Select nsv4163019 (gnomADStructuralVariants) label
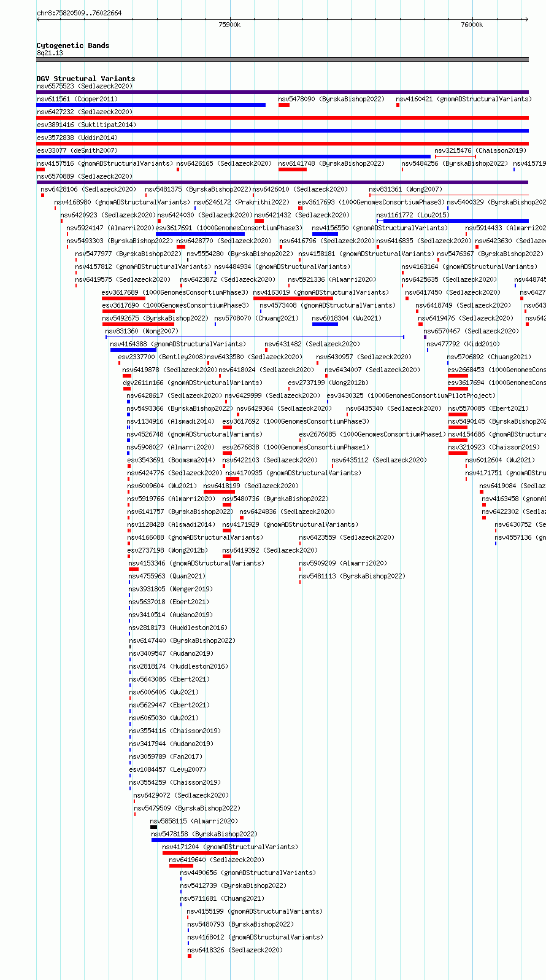The image size is (546, 980). pyautogui.click(x=321, y=292)
